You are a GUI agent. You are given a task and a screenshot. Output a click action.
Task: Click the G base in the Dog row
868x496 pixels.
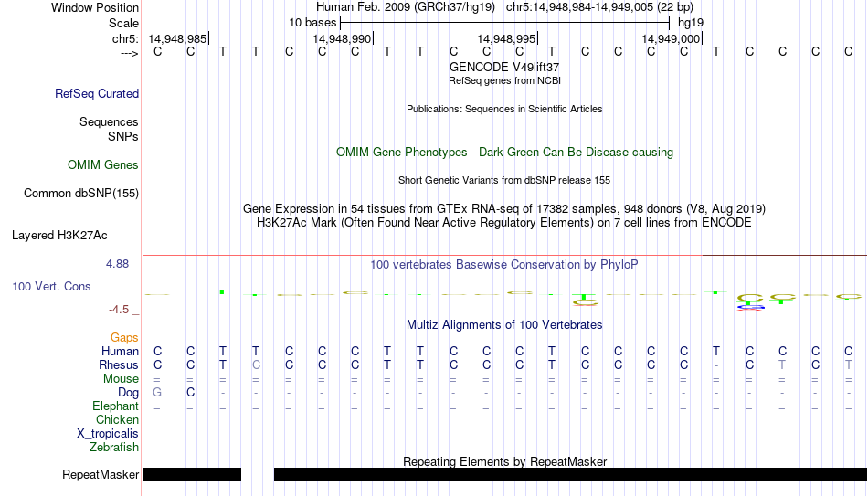tap(157, 393)
